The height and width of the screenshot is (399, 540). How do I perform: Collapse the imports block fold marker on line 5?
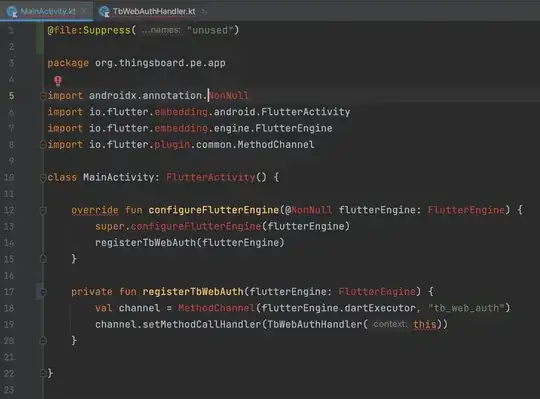43,96
